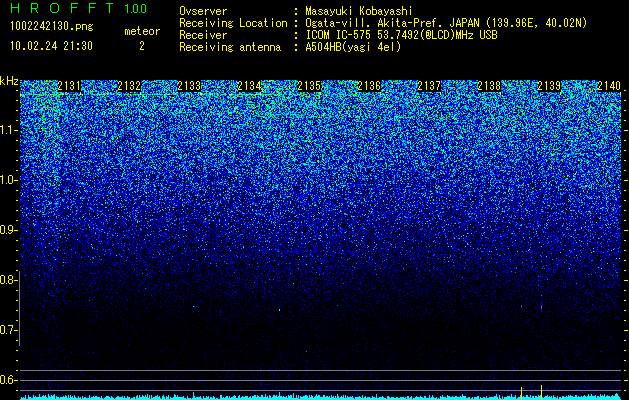Click the time marker 2139

(549, 86)
